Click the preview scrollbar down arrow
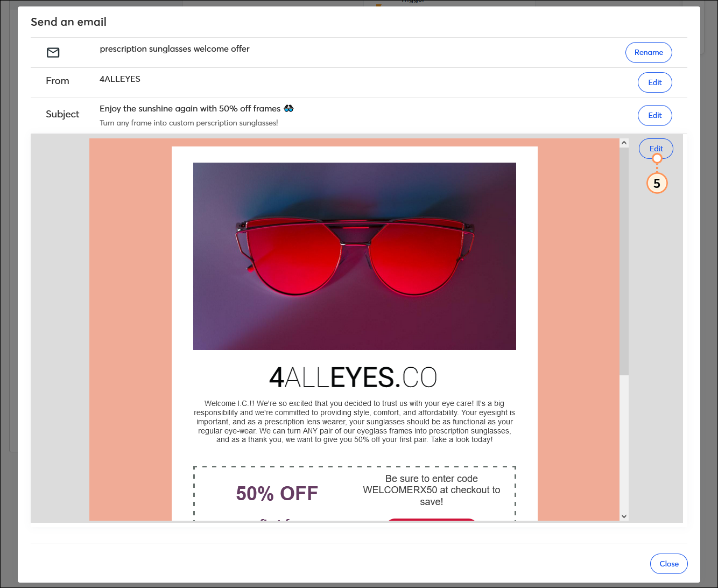 tap(624, 516)
